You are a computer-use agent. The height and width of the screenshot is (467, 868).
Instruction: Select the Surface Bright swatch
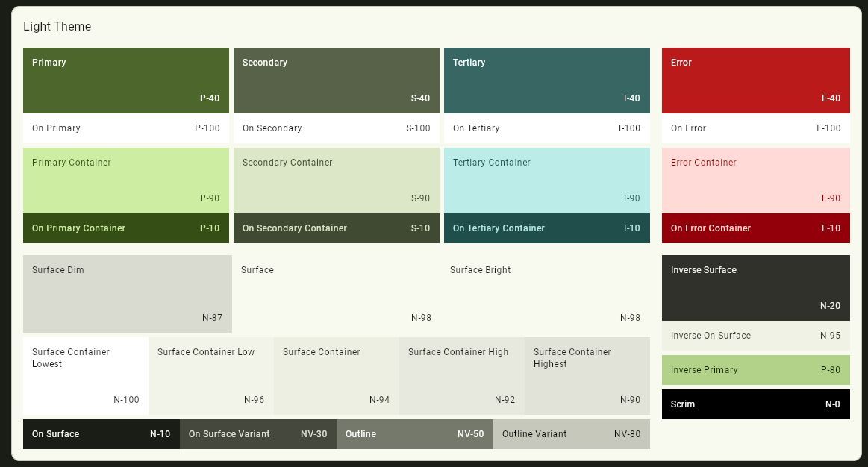(546, 294)
